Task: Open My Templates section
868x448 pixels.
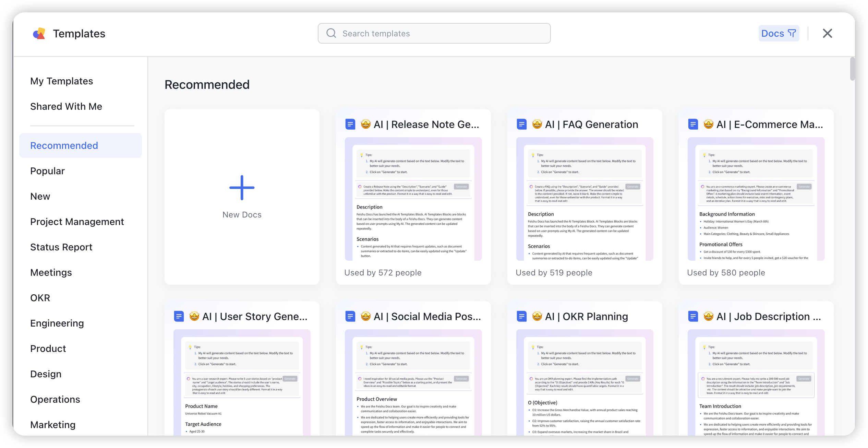Action: coord(61,81)
